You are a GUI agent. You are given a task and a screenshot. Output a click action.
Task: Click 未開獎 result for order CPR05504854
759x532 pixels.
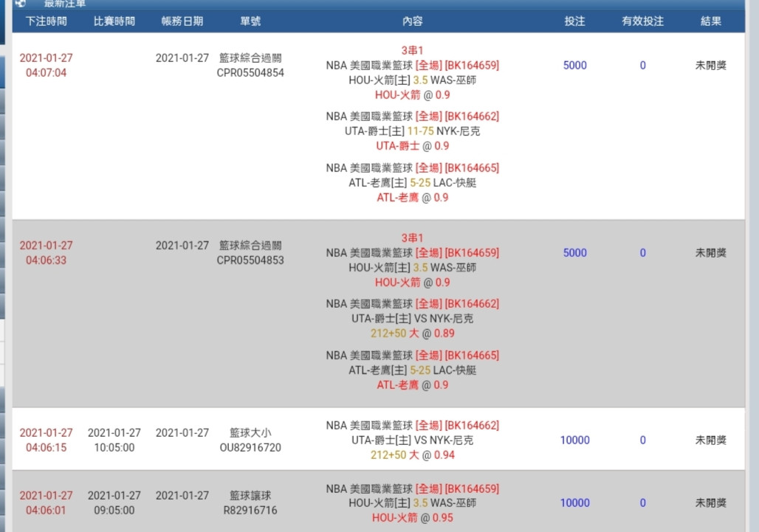710,65
